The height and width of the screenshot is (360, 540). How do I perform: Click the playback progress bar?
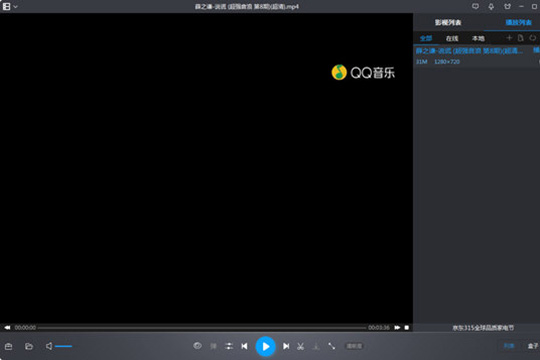coord(202,328)
